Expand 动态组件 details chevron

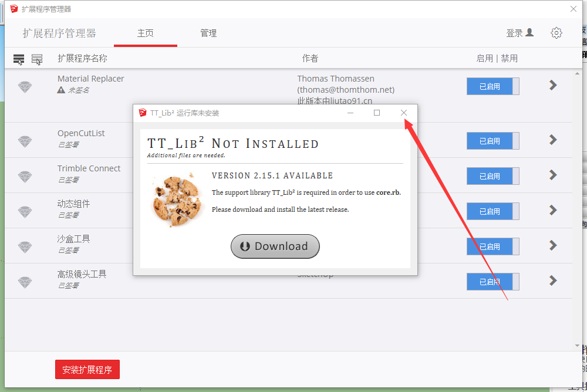pyautogui.click(x=553, y=211)
